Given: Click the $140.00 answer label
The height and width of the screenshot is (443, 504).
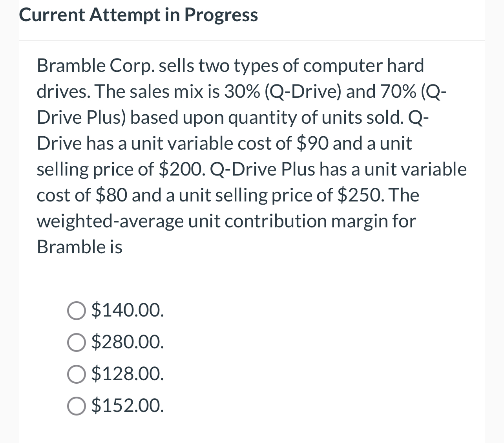Looking at the screenshot, I should (128, 311).
